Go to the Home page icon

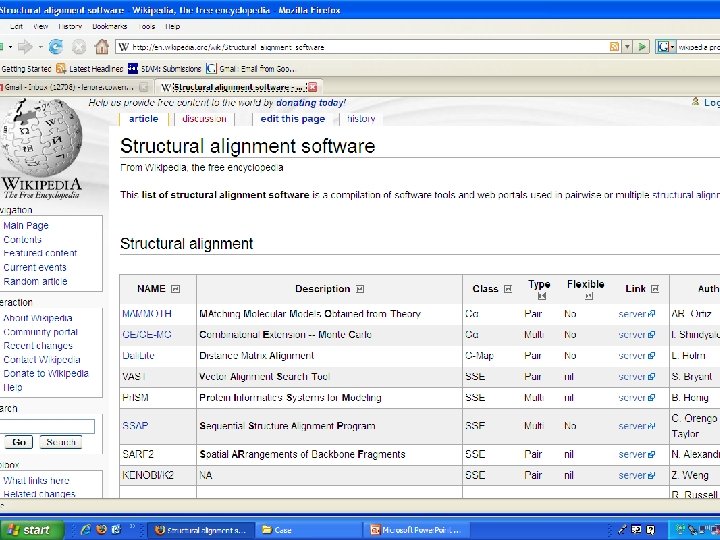point(101,46)
